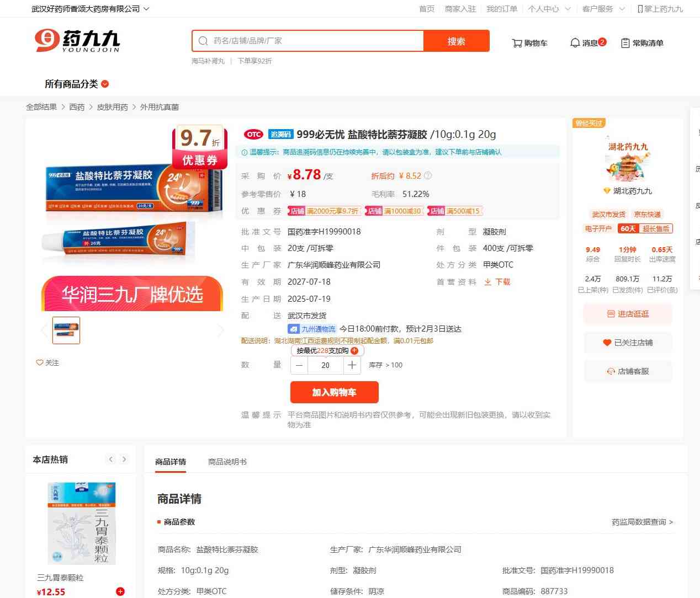Click the orange 搜索 button
This screenshot has height=598, width=700.
(x=456, y=41)
